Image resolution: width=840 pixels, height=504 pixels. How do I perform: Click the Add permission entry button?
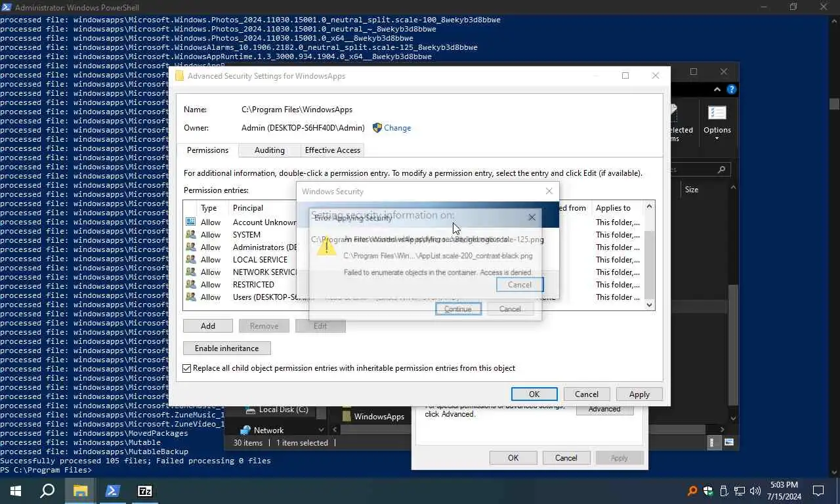(x=208, y=326)
